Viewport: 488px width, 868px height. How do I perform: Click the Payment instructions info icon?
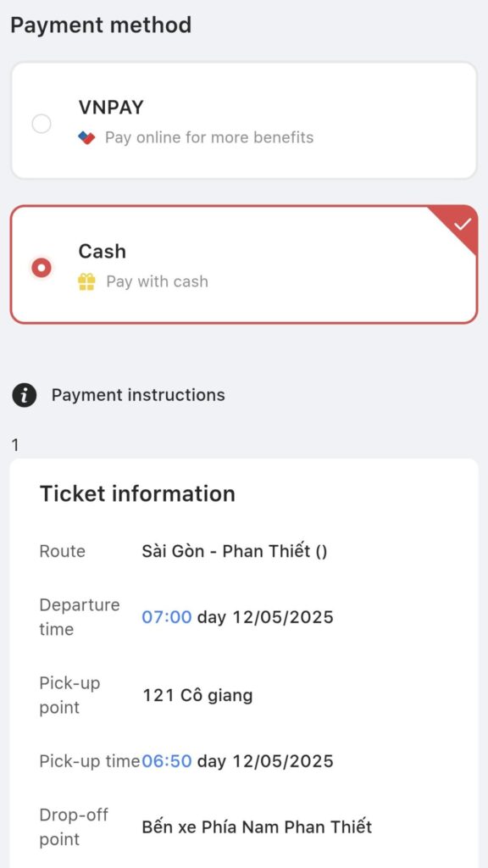tap(25, 395)
